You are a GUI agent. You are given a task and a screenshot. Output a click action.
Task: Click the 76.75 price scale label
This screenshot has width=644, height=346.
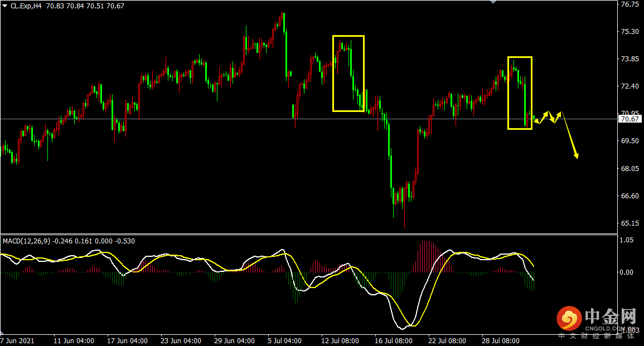coord(630,4)
